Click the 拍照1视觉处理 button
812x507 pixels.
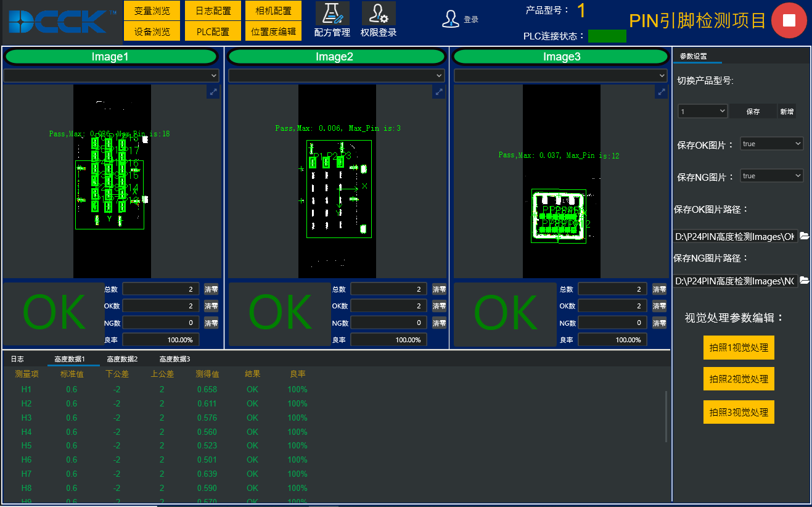(739, 347)
